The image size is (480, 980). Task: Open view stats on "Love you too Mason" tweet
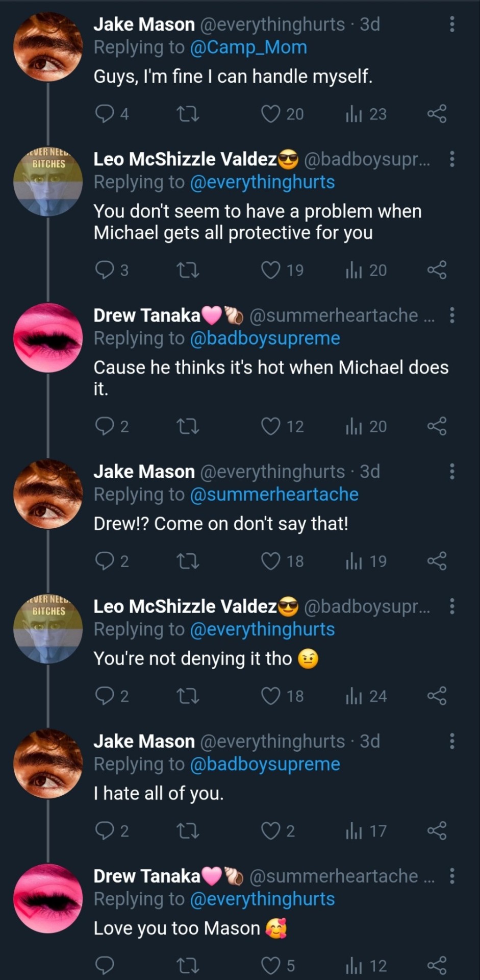353,966
